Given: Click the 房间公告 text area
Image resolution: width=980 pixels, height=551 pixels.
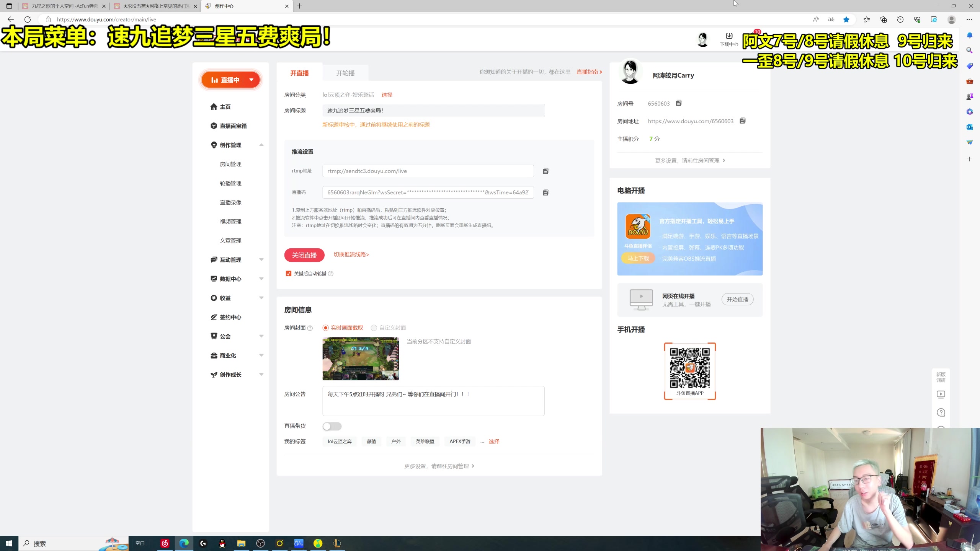Looking at the screenshot, I should [433, 401].
